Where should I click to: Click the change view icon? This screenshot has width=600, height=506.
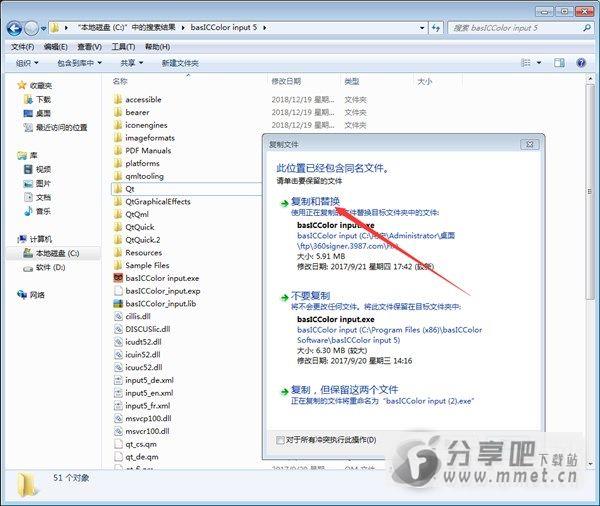click(526, 63)
